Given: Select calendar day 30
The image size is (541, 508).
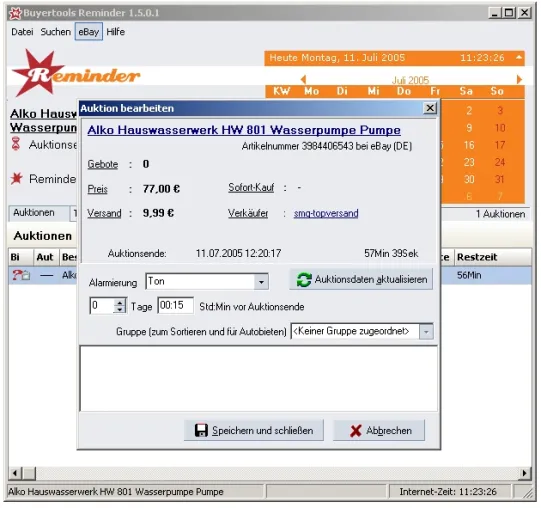Looking at the screenshot, I should point(469,179).
